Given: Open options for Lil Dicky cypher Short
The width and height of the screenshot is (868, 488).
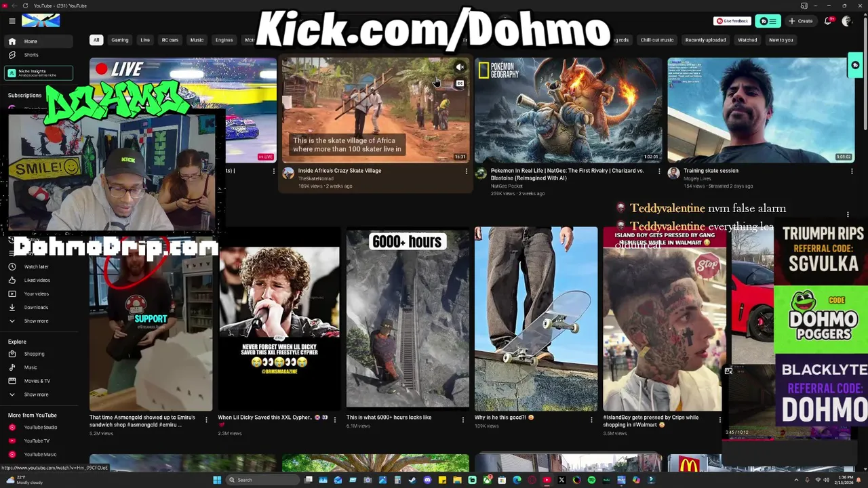Looking at the screenshot, I should [x=334, y=420].
